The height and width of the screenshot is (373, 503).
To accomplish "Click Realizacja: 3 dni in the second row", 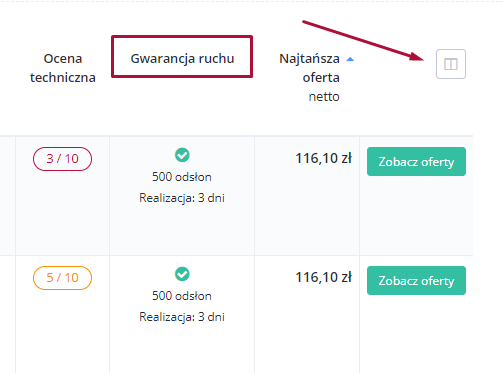I will [x=182, y=317].
